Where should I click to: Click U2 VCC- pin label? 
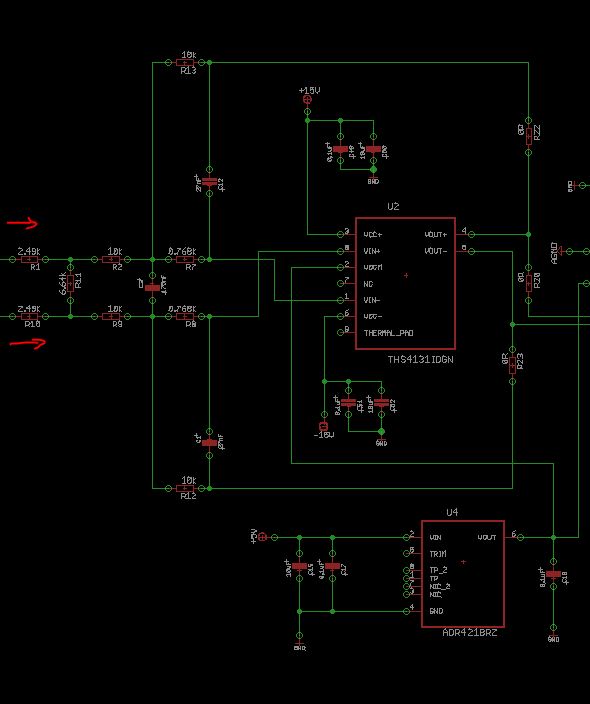coord(373,317)
